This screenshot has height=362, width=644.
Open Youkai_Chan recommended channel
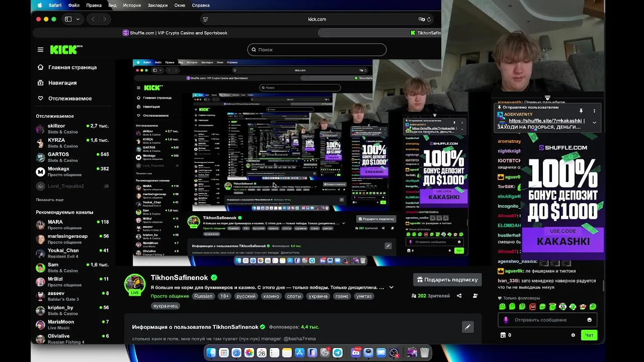(x=72, y=253)
